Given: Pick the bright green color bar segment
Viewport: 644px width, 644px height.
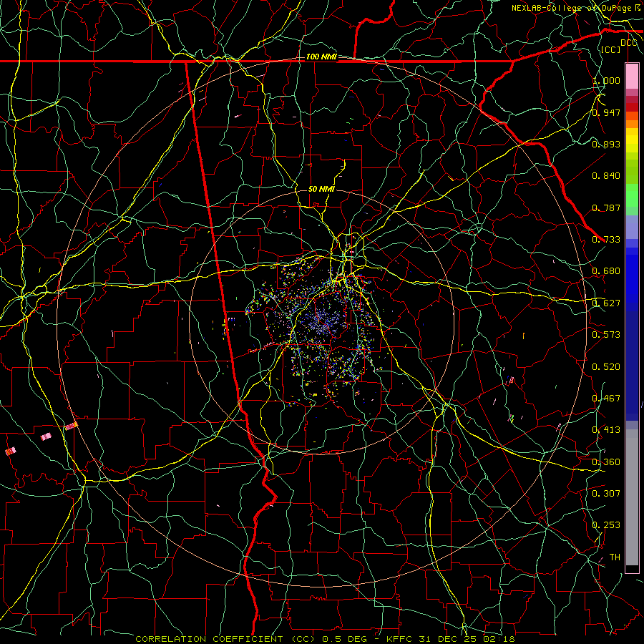Looking at the screenshot, I should coord(632,195).
